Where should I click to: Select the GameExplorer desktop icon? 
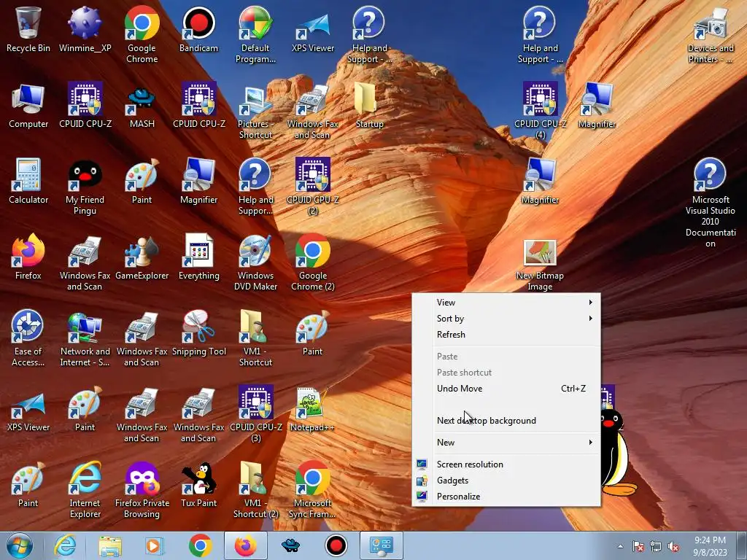tap(142, 257)
